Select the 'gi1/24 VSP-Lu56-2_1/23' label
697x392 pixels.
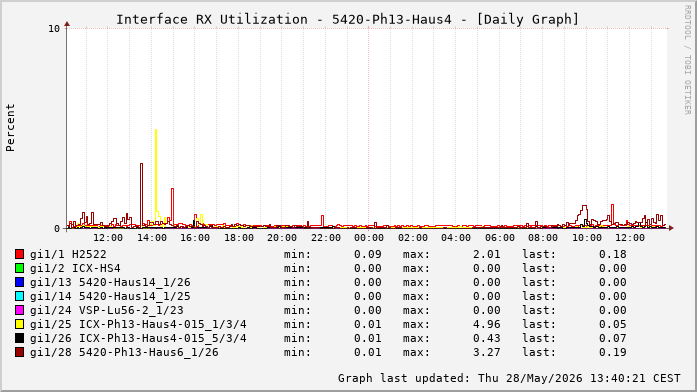coord(107,310)
